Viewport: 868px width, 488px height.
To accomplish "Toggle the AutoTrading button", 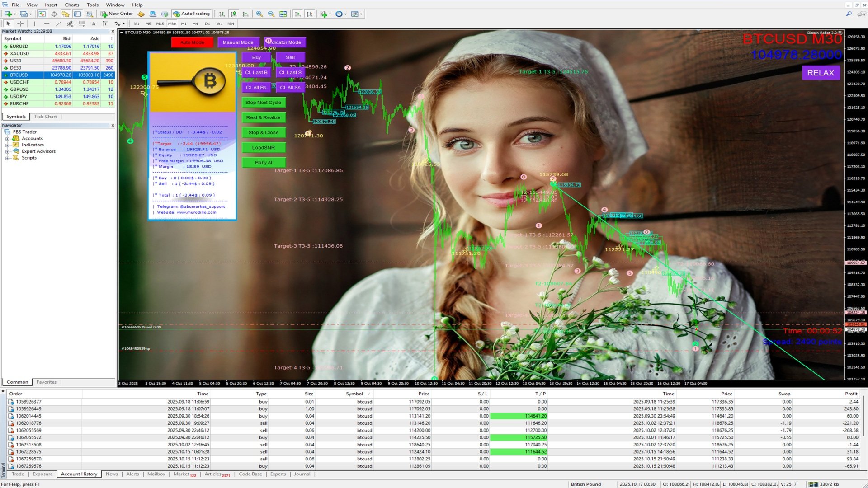I will pos(192,14).
